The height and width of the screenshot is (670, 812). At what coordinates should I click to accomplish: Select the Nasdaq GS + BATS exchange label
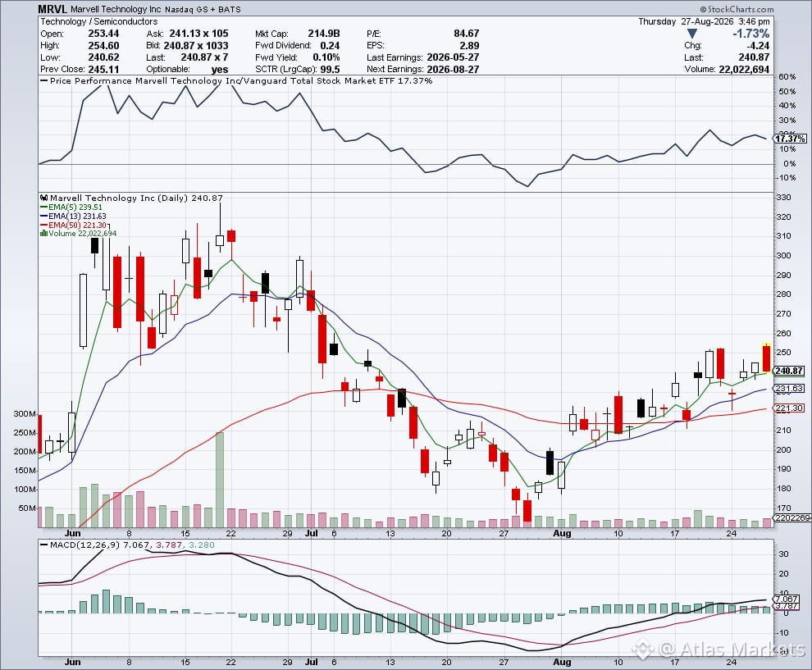point(203,9)
